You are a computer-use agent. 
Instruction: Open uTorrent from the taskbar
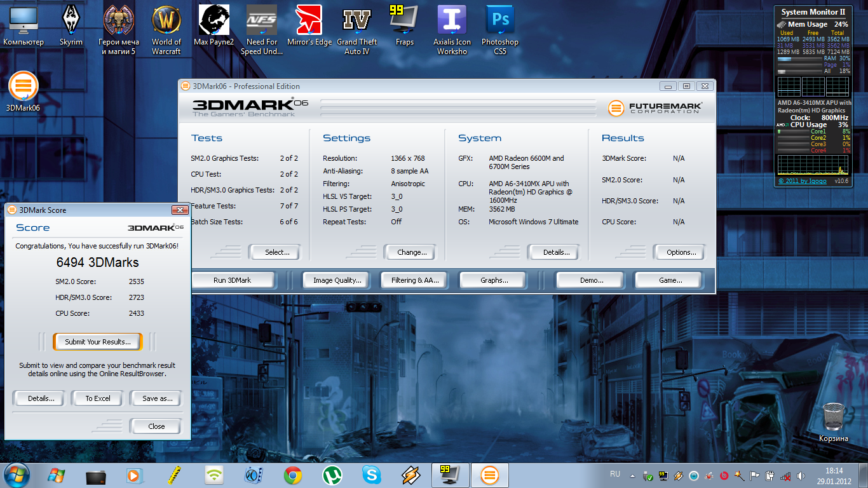(332, 475)
